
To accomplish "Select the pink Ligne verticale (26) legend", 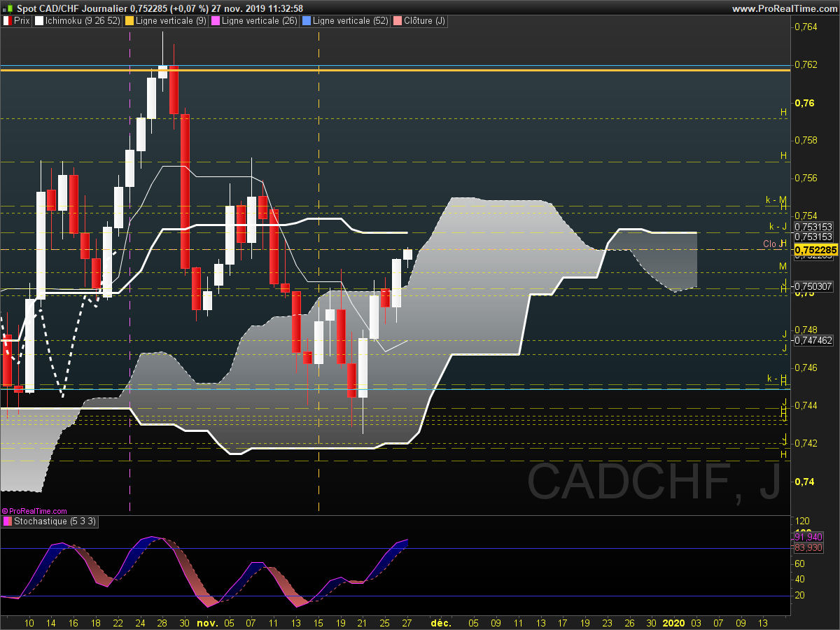I will click(x=254, y=21).
